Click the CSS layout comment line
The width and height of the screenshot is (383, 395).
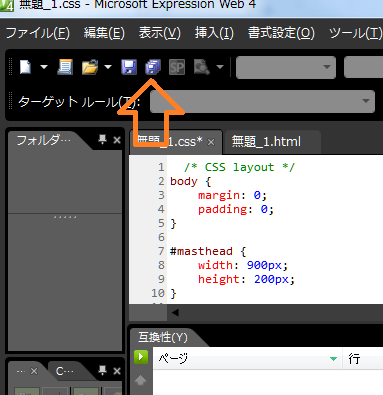(x=239, y=167)
